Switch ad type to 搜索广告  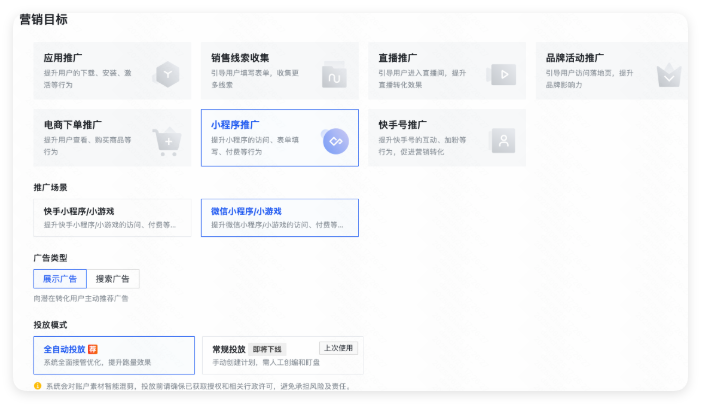pos(113,279)
